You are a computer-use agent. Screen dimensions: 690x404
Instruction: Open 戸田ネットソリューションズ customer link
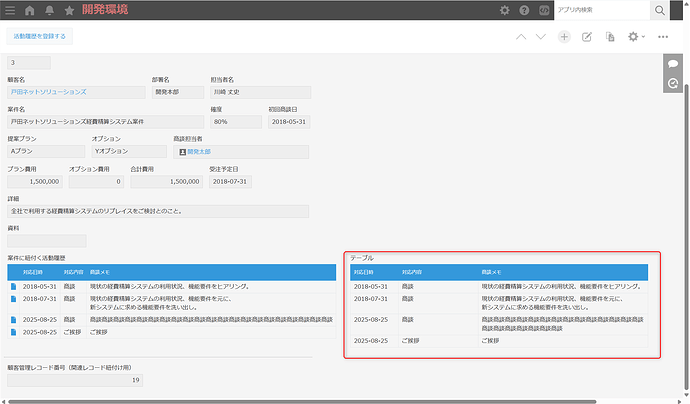tap(48, 92)
